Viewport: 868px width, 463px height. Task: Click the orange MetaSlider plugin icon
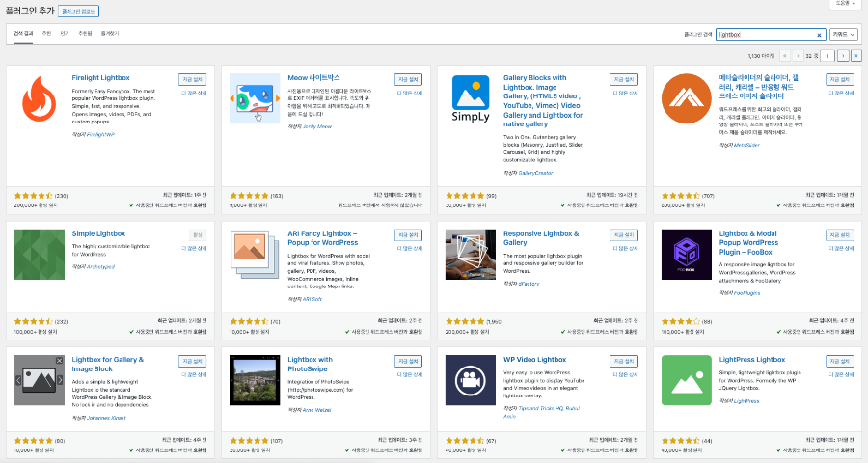[687, 98]
